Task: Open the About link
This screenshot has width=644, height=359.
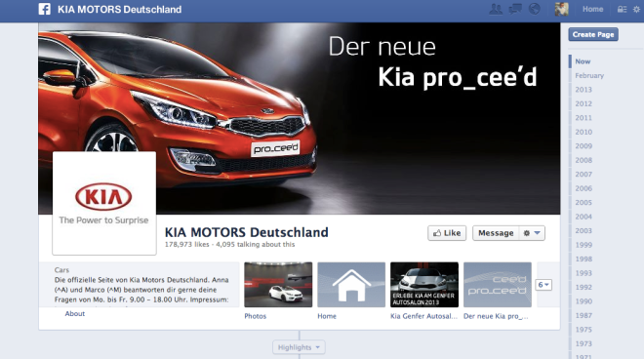Action: 75,314
